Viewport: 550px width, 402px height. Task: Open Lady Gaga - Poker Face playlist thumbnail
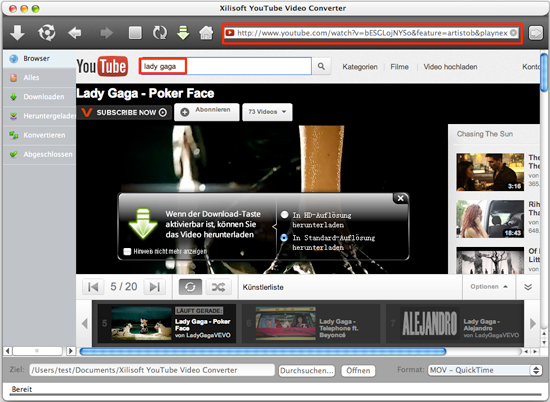[x=141, y=323]
